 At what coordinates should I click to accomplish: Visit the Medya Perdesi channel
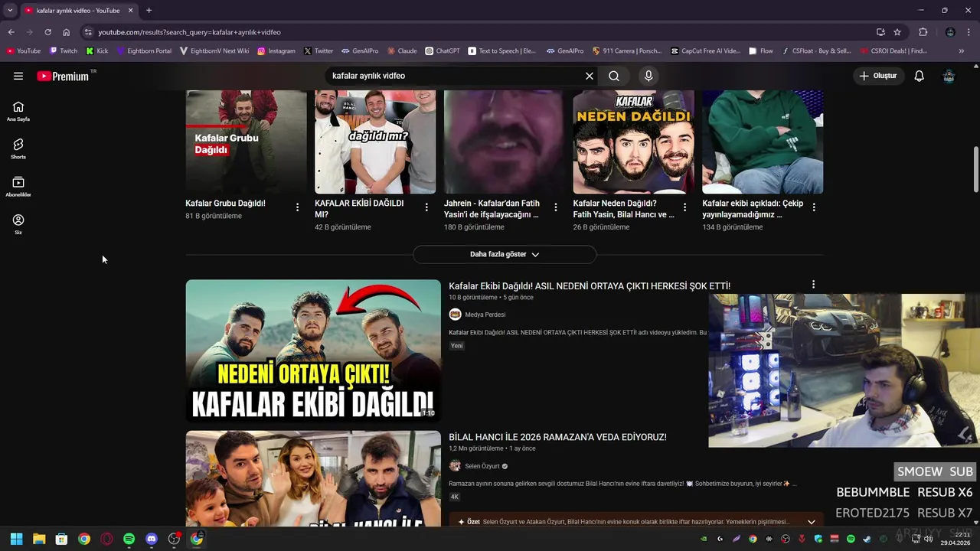(485, 315)
